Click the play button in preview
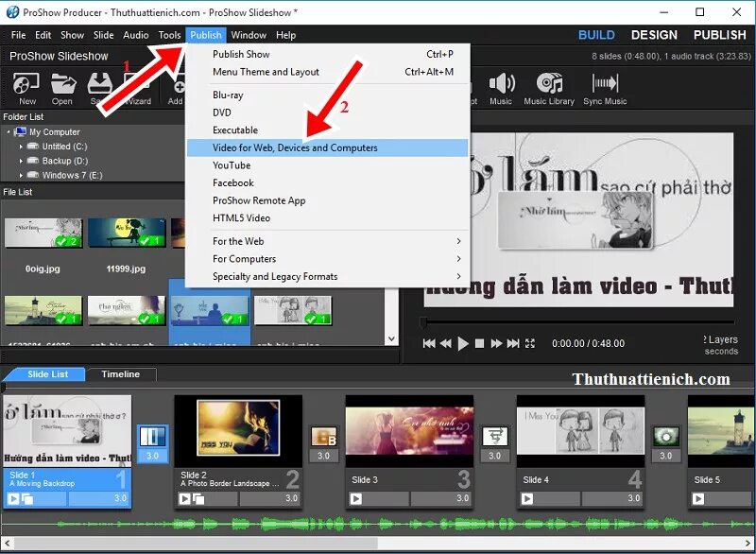Image resolution: width=756 pixels, height=554 pixels. click(463, 343)
